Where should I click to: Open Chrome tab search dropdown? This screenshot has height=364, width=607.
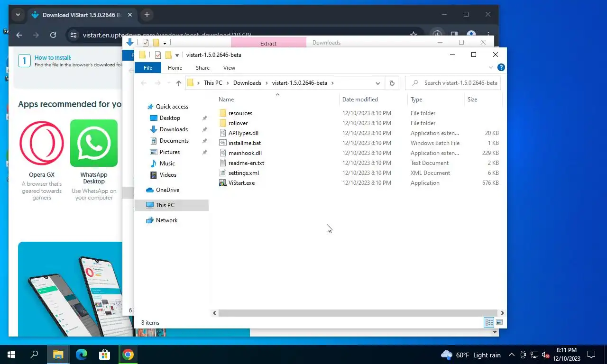[18, 15]
